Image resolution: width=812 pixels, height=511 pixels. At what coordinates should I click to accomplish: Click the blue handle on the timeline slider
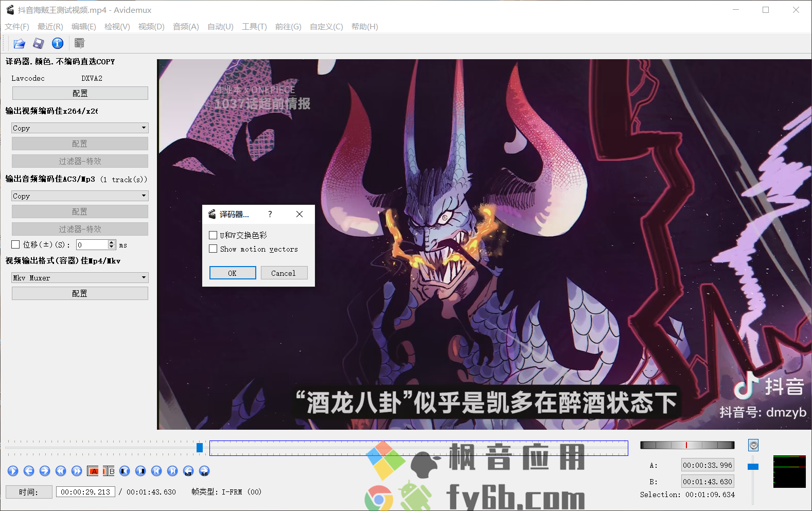point(200,448)
